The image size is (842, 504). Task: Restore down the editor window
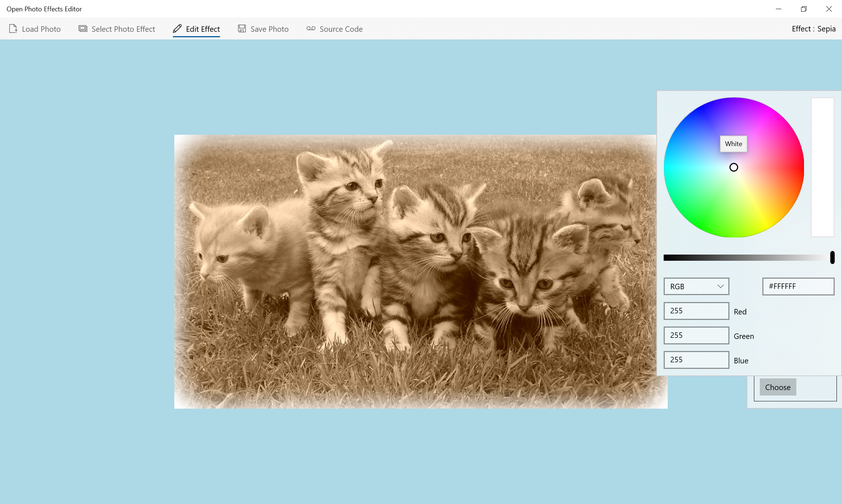(804, 9)
